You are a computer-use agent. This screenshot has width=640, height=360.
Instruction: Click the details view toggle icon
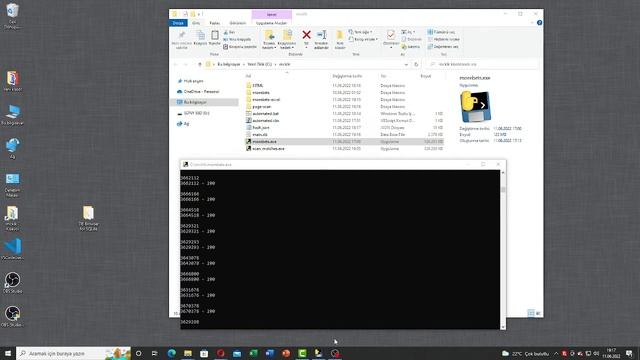[x=531, y=313]
